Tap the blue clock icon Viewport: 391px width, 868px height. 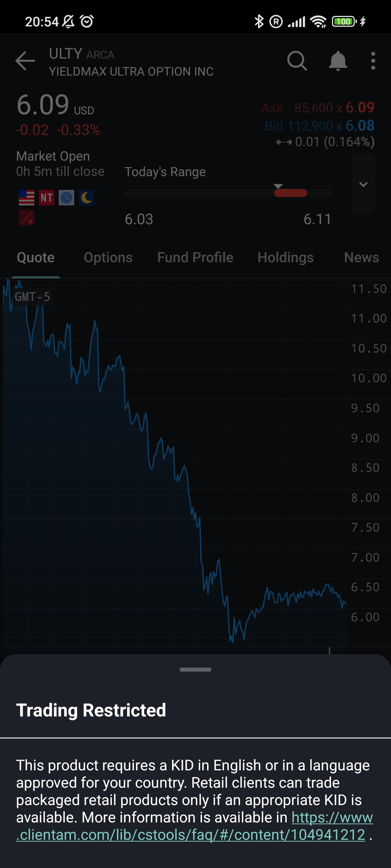pos(66,198)
